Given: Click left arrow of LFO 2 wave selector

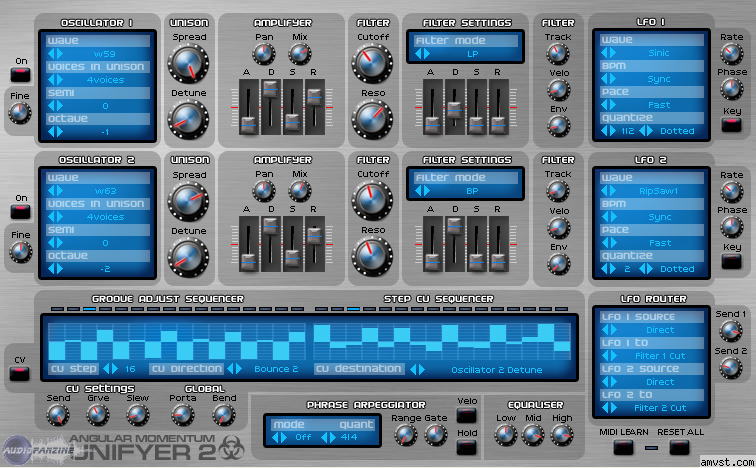Looking at the screenshot, I should pos(606,190).
